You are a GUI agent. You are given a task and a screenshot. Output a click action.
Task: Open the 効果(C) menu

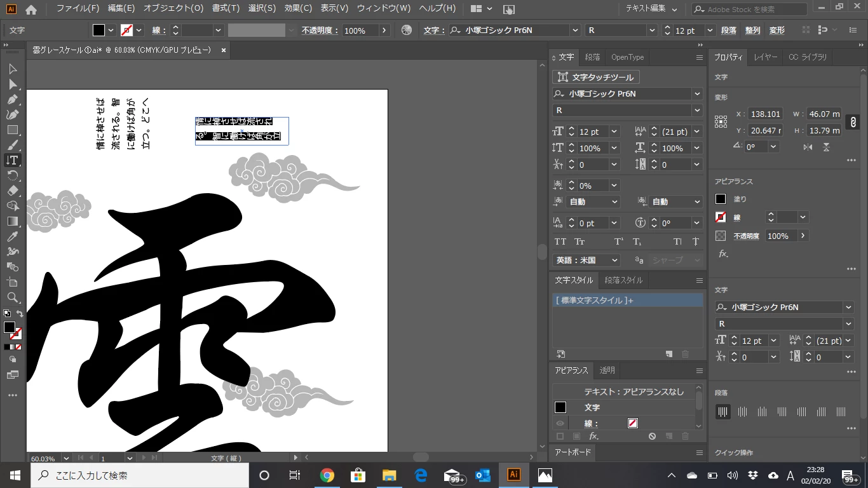[x=298, y=9]
